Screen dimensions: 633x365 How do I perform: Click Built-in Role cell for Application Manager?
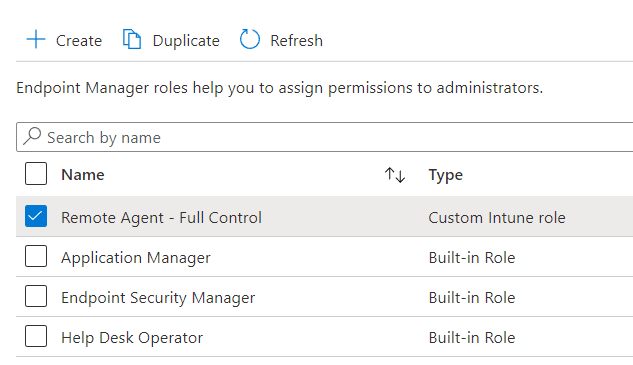[x=472, y=258]
